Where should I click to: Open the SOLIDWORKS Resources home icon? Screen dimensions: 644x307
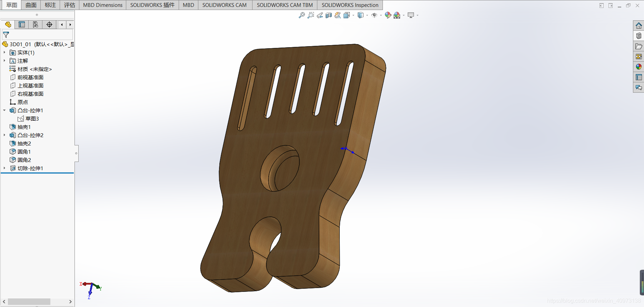(639, 25)
